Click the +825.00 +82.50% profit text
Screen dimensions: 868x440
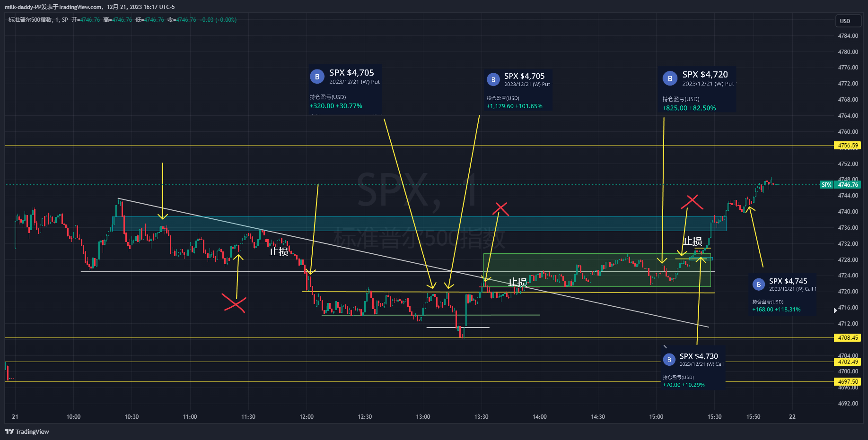pos(689,108)
